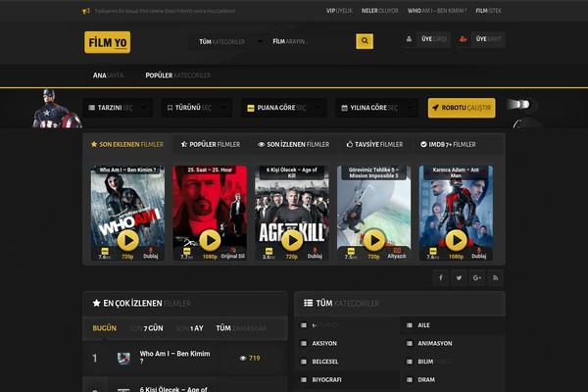
Task: Play the Mission Impossible 5 movie
Action: (x=374, y=240)
